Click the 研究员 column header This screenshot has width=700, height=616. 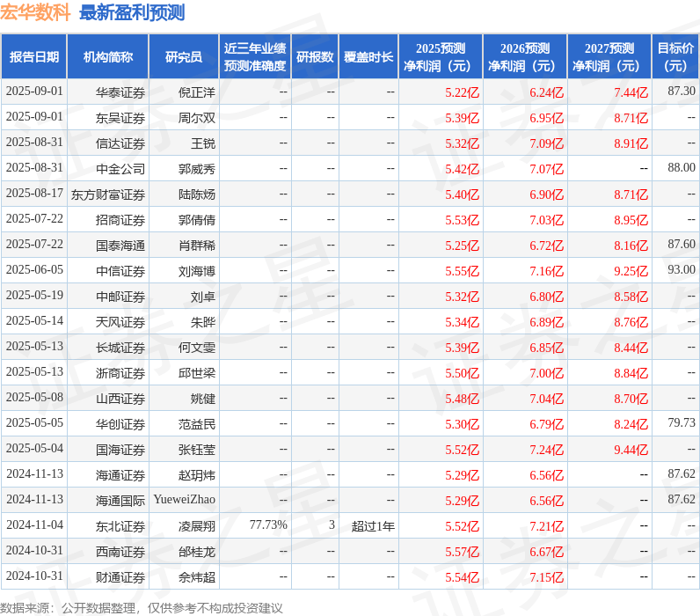pos(184,57)
